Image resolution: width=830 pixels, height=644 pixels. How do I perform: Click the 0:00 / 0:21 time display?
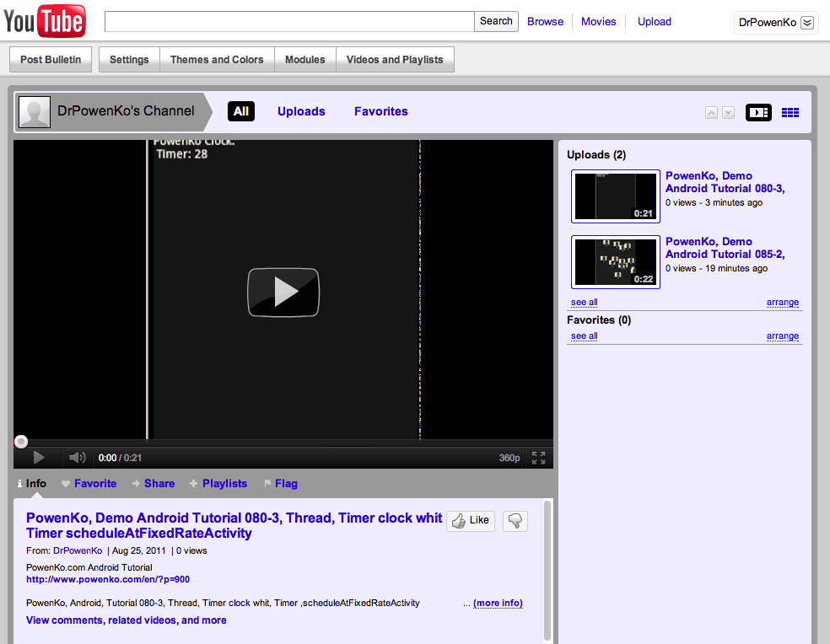(120, 458)
